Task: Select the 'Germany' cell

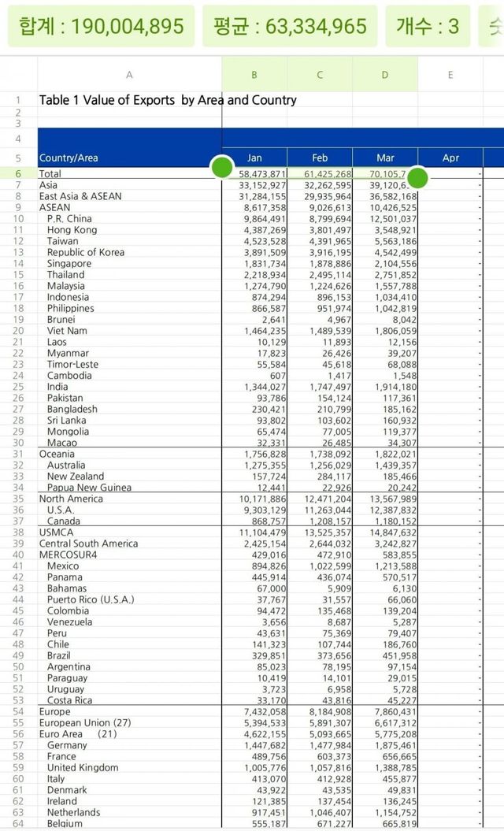Action: [x=130, y=744]
